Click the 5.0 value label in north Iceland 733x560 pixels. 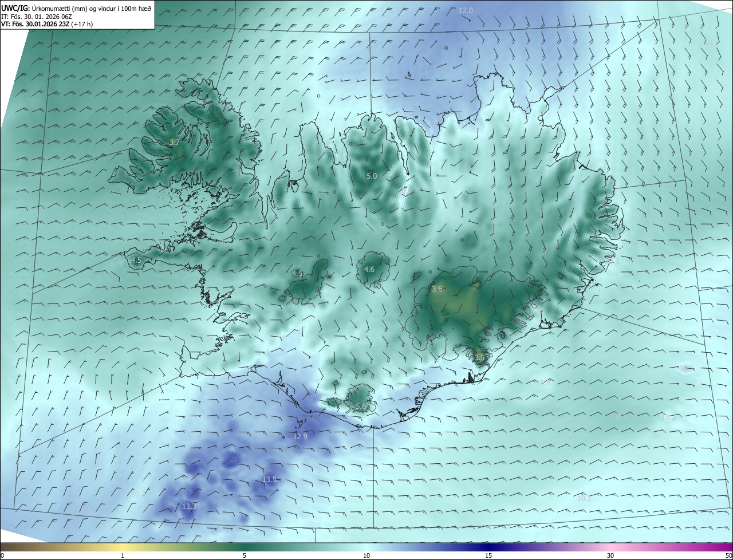(372, 176)
